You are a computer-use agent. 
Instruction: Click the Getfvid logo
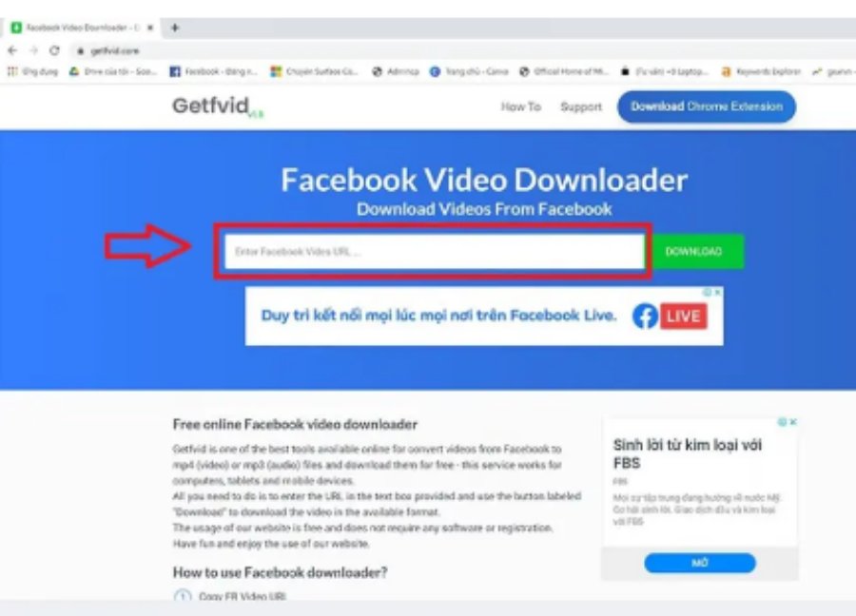point(217,106)
